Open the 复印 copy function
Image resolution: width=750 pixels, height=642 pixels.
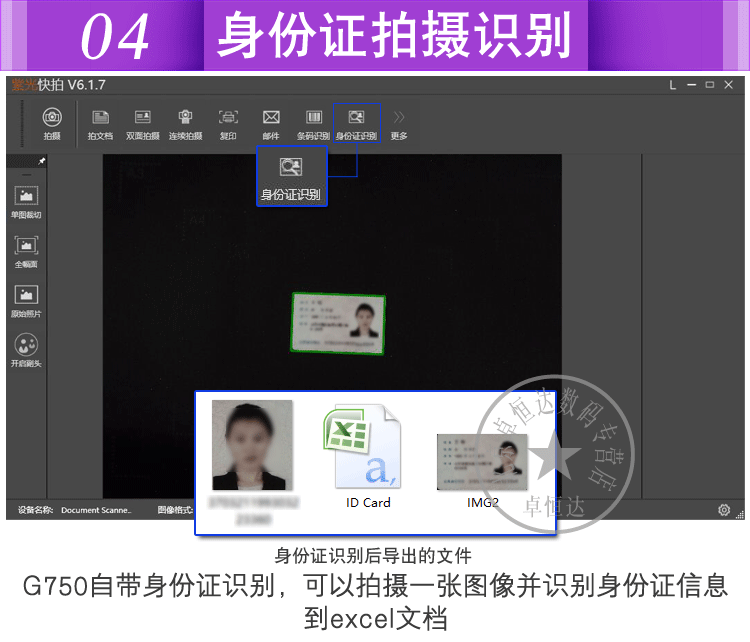(228, 120)
